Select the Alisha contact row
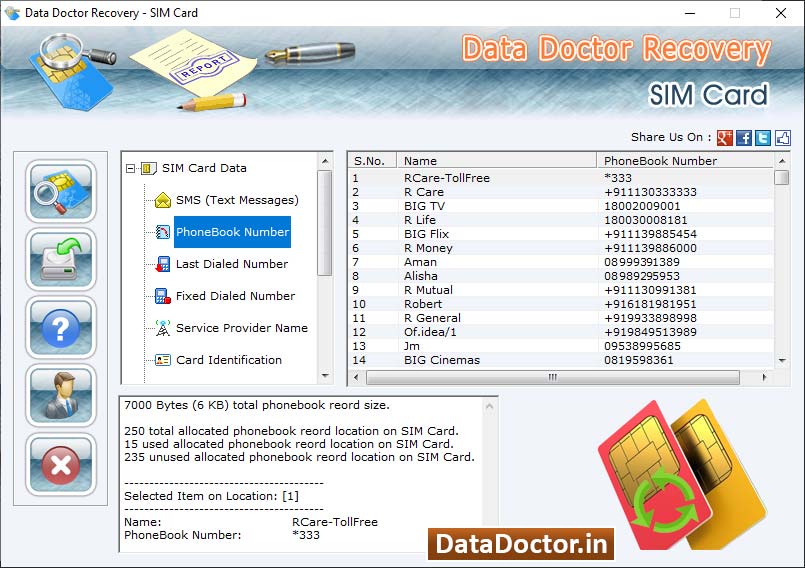The height and width of the screenshot is (568, 805). click(561, 276)
